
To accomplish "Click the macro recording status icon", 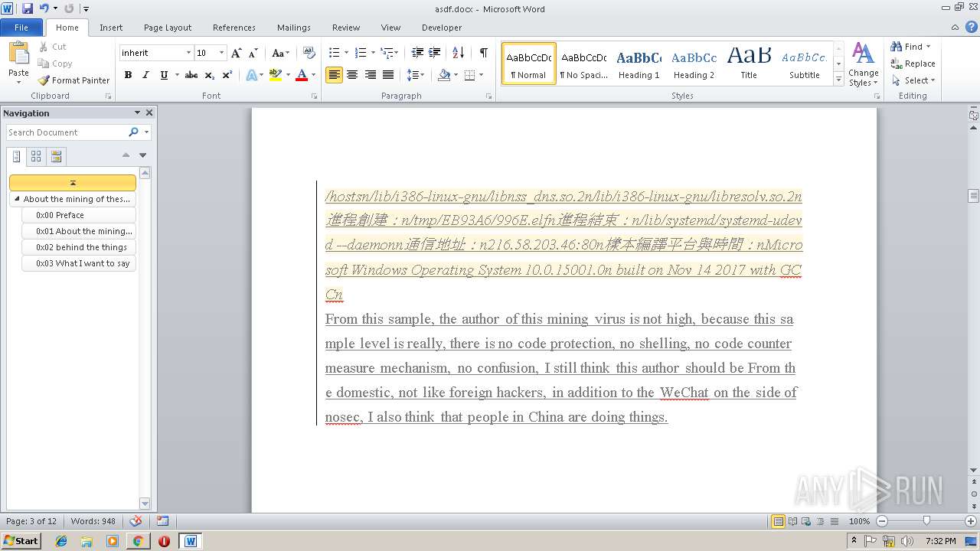I will pos(162,521).
